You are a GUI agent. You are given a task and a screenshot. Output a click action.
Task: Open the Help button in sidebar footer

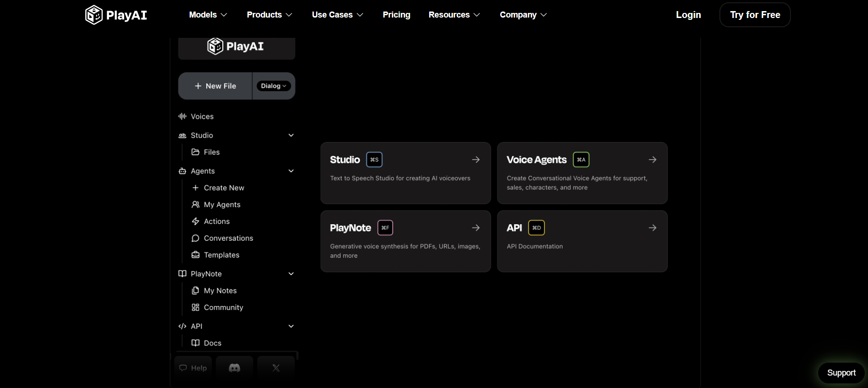[193, 368]
